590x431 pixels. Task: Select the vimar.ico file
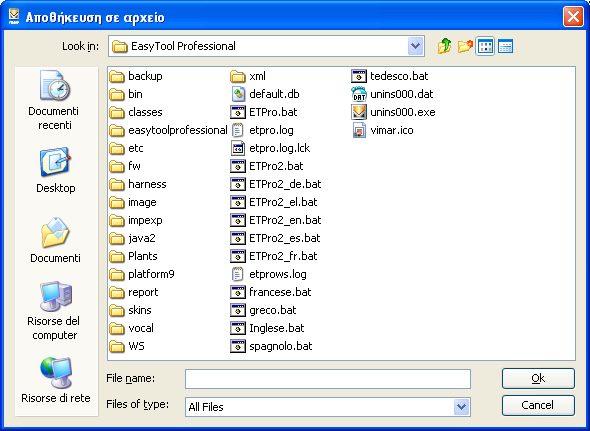click(x=382, y=130)
